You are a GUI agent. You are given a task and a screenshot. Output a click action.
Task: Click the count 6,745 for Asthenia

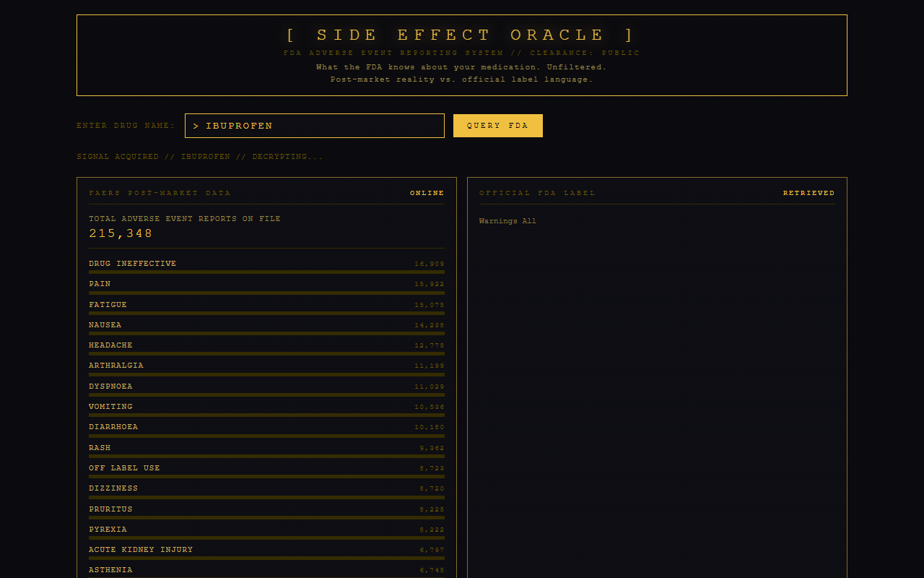pyautogui.click(x=432, y=570)
